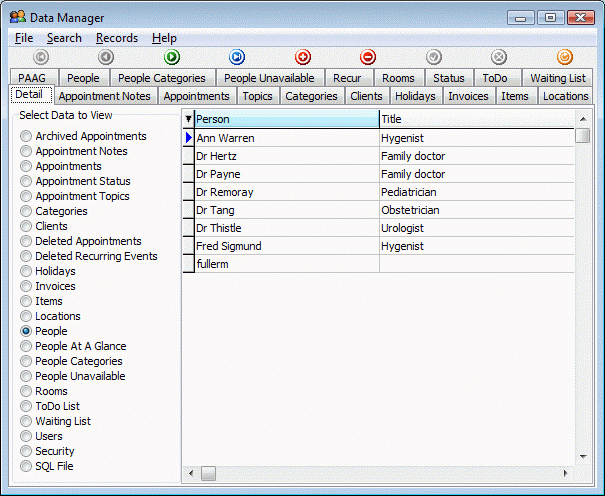Click the Data Manager title bar icon
605x496 pixels.
point(18,17)
